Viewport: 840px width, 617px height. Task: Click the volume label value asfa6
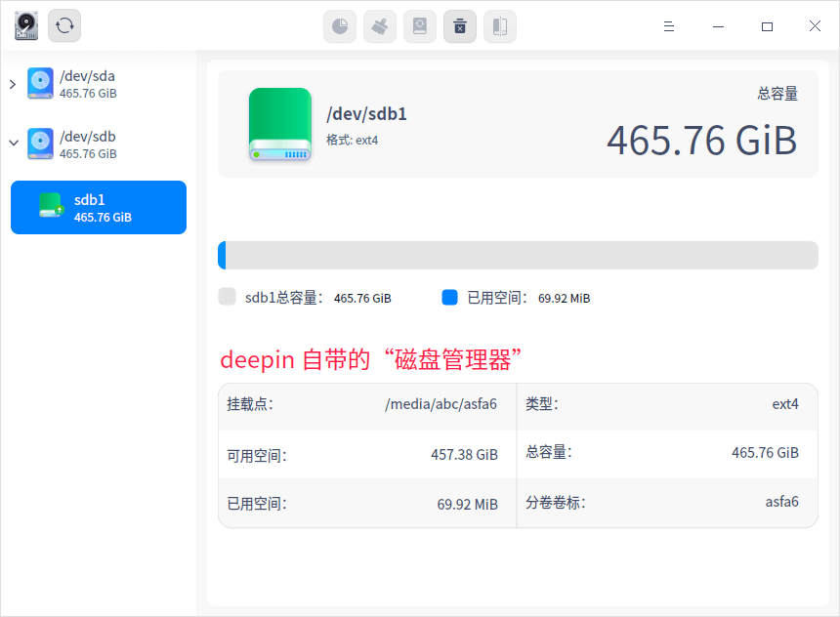coord(781,502)
